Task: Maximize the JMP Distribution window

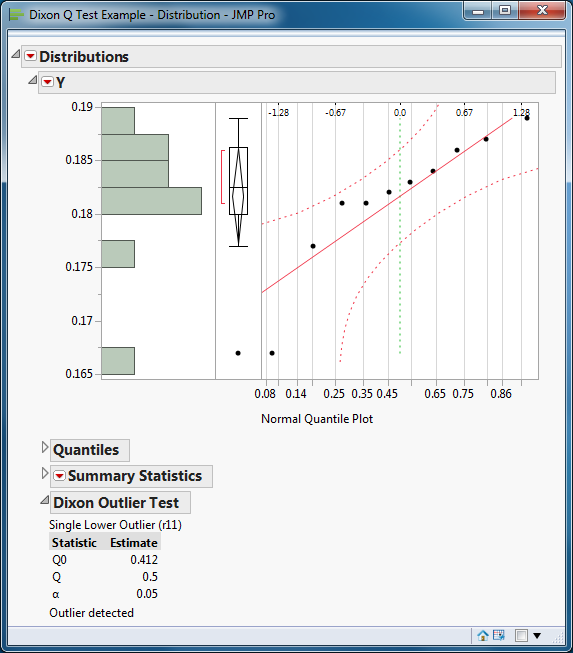Action: pyautogui.click(x=505, y=11)
